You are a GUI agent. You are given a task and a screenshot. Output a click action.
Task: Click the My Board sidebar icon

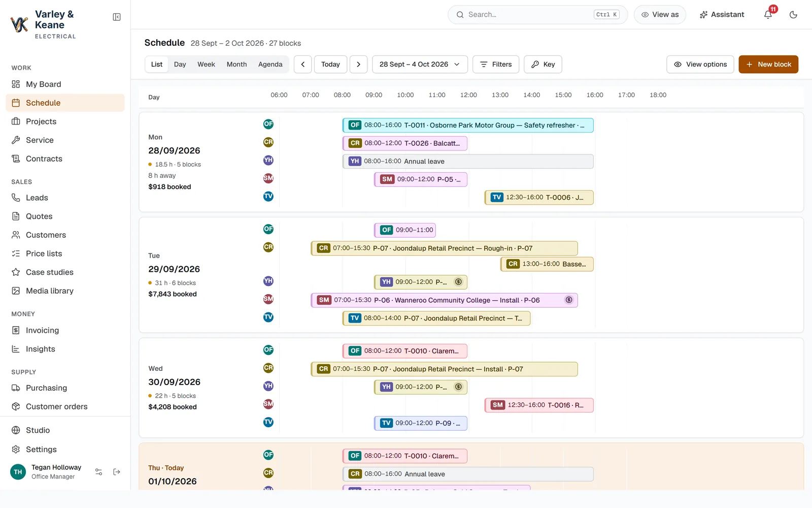click(16, 84)
